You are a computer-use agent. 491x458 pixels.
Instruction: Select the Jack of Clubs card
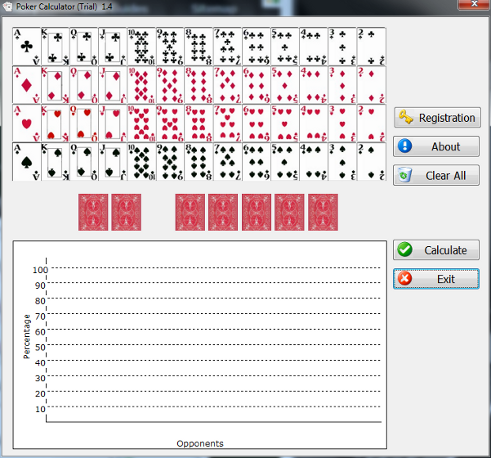[x=113, y=46]
